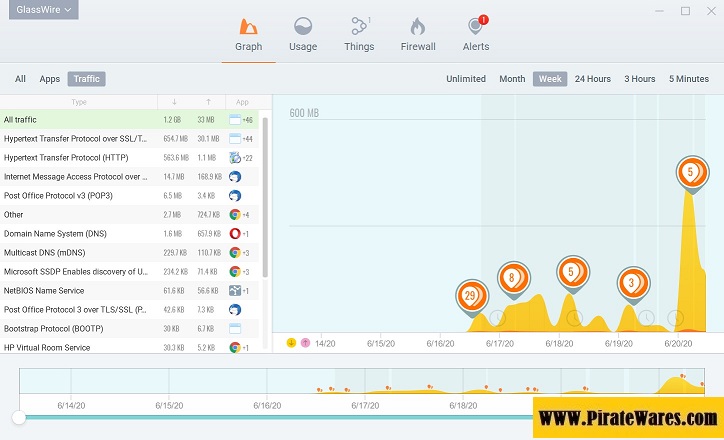
Task: Sort by download column arrow header
Action: click(176, 102)
